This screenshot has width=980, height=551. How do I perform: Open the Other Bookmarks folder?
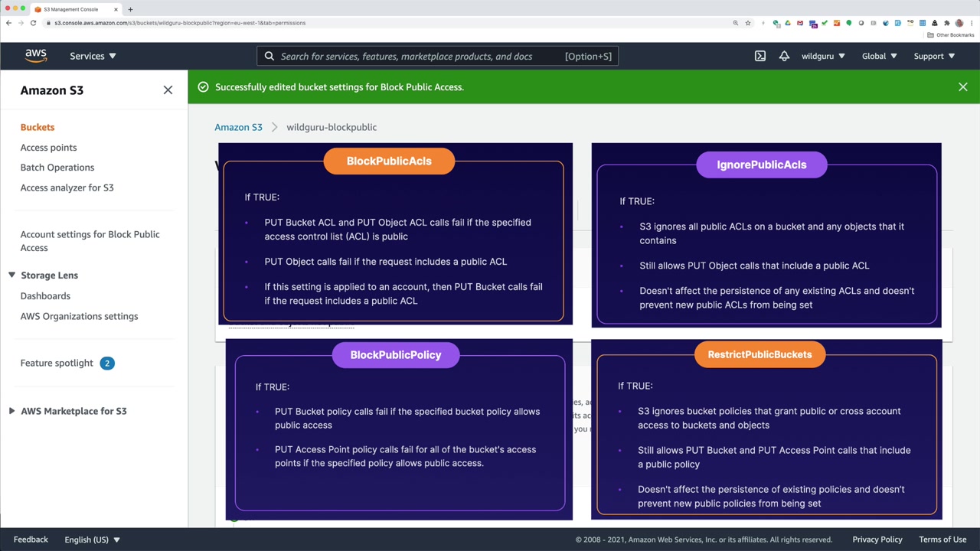950,35
